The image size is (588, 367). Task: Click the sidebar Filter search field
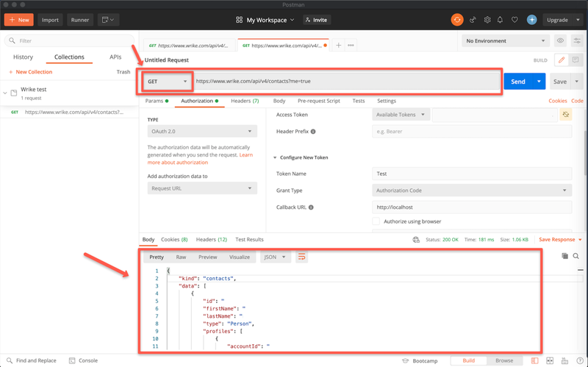tap(69, 40)
